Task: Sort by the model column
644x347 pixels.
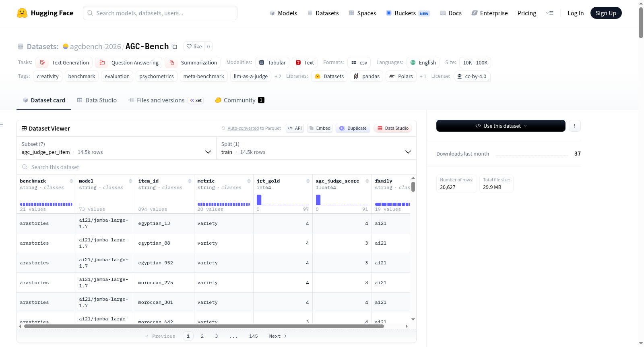Action: (x=130, y=181)
